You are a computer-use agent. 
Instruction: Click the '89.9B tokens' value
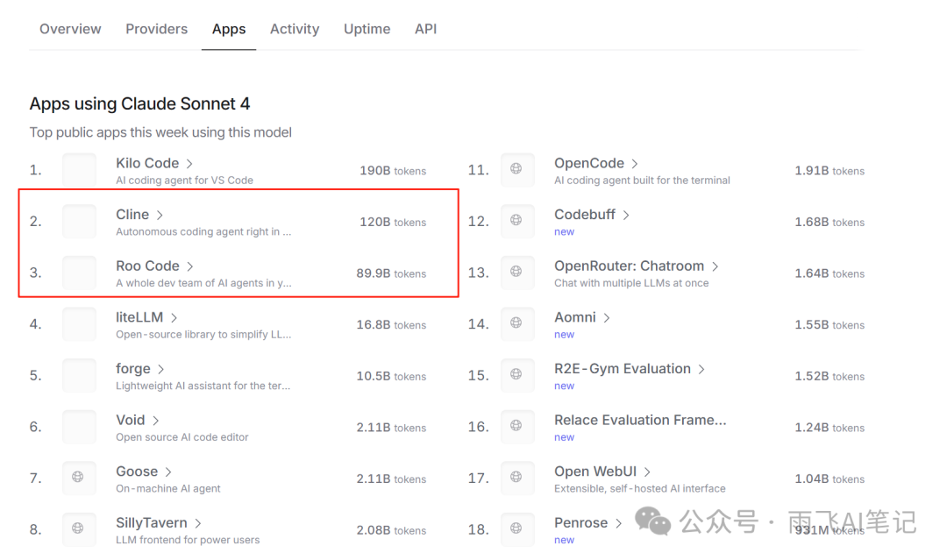(391, 273)
